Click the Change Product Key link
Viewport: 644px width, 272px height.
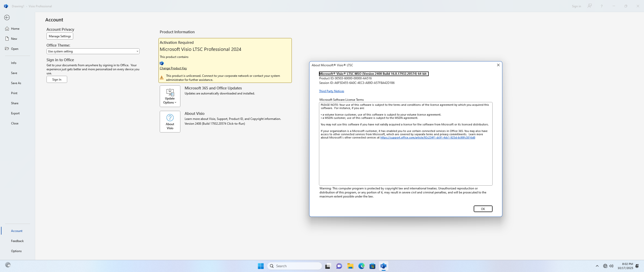pyautogui.click(x=173, y=68)
